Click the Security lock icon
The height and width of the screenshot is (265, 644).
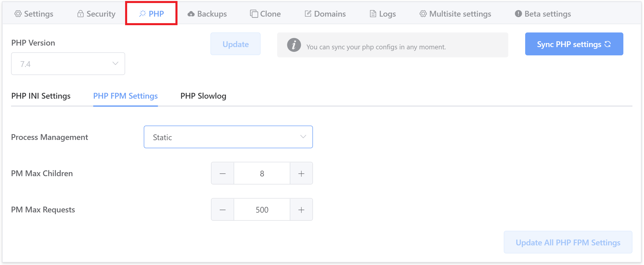[x=80, y=14]
